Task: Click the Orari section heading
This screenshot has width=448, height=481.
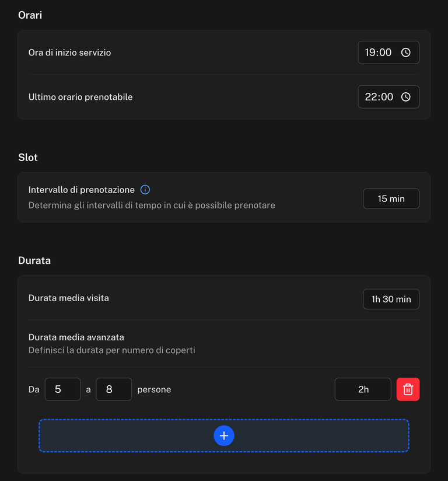Action: pos(30,15)
